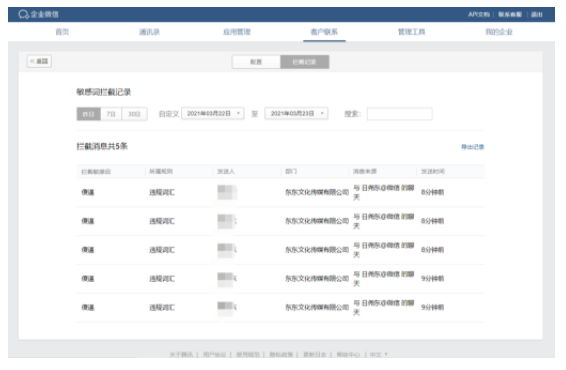Click 退出 to log out

click(x=536, y=14)
